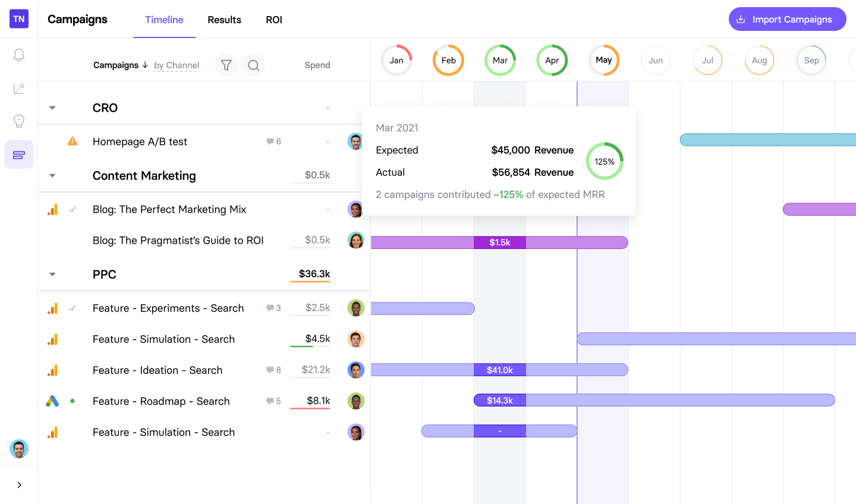Click the owner avatar for Homepage A/B test

(355, 141)
